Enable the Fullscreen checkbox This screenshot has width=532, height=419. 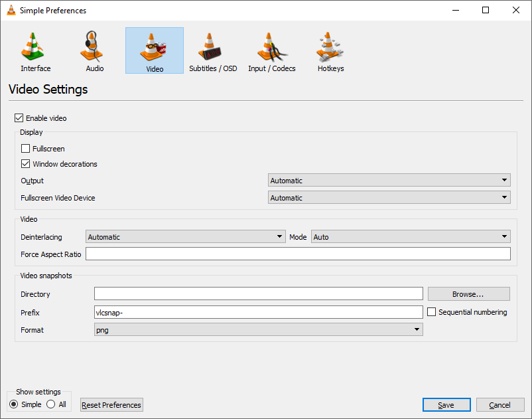click(x=26, y=149)
